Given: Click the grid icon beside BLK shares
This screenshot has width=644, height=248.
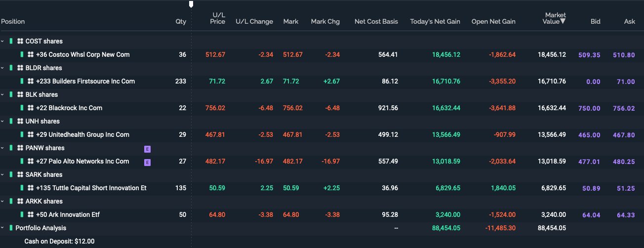Looking at the screenshot, I should [x=20, y=94].
